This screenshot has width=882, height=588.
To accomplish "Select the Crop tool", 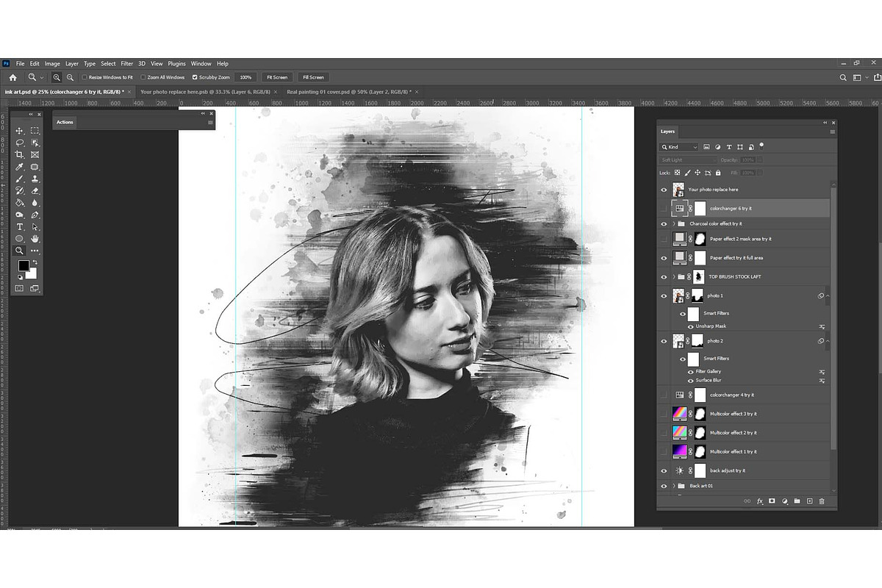I will [20, 155].
